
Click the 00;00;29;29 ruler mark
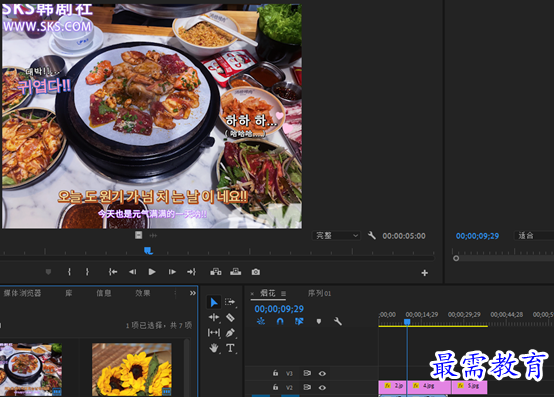point(464,314)
